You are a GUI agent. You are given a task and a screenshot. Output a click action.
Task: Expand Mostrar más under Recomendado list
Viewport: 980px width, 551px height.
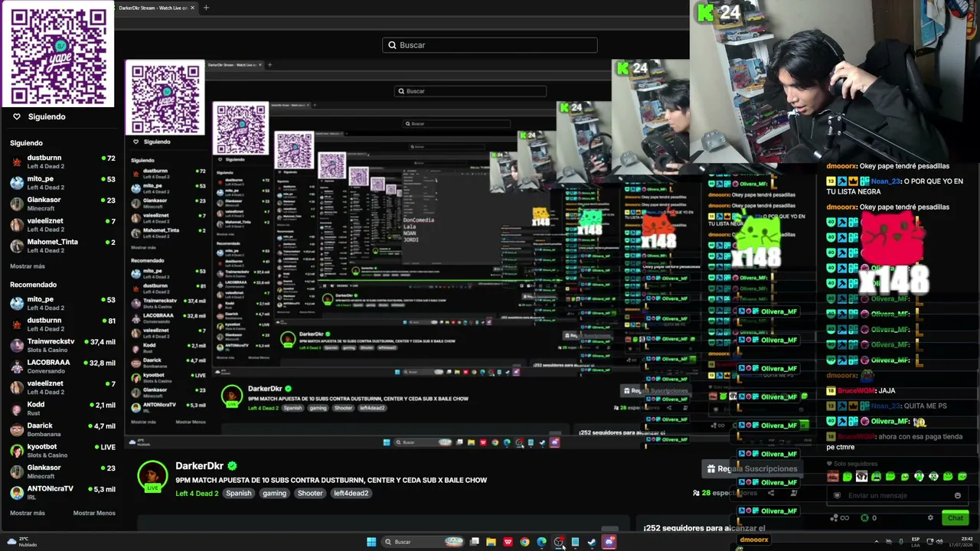(28, 513)
